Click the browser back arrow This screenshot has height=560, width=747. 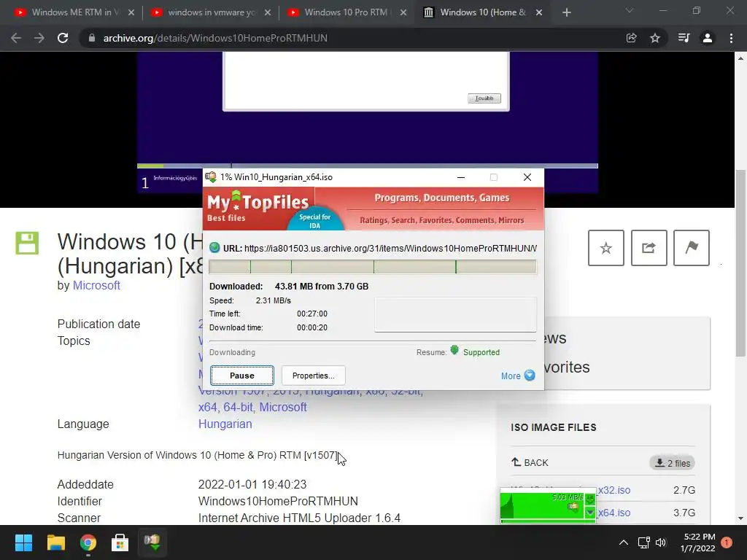coord(16,38)
